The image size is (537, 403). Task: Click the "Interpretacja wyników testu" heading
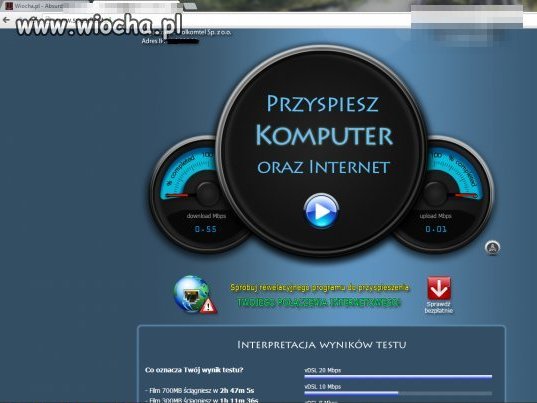pyautogui.click(x=322, y=344)
